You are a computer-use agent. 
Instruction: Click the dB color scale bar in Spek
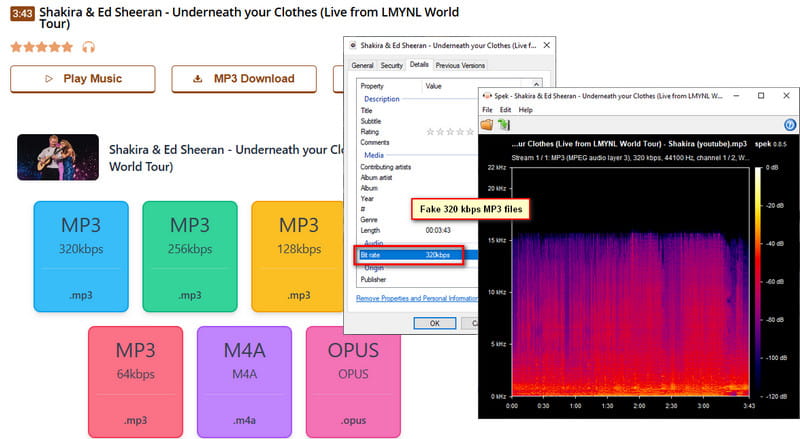(x=758, y=281)
